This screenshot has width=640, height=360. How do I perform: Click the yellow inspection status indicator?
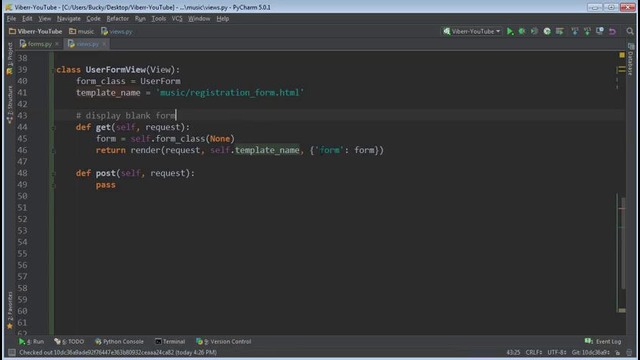[x=622, y=55]
